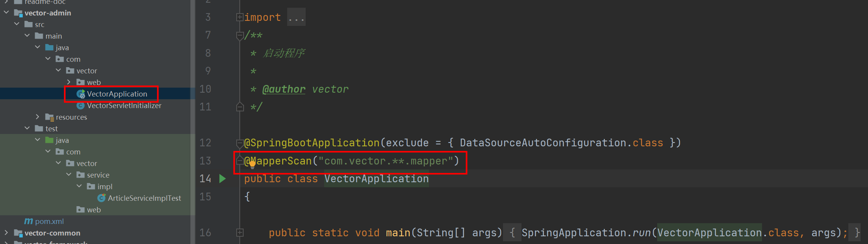Click the @MapperScan annotation
The height and width of the screenshot is (244, 868).
tap(278, 161)
